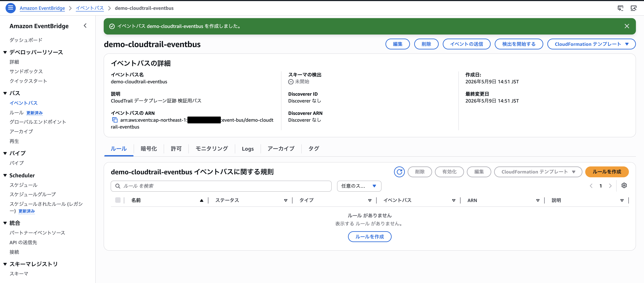Go to the next rules page
This screenshot has height=283, width=644.
click(x=610, y=186)
